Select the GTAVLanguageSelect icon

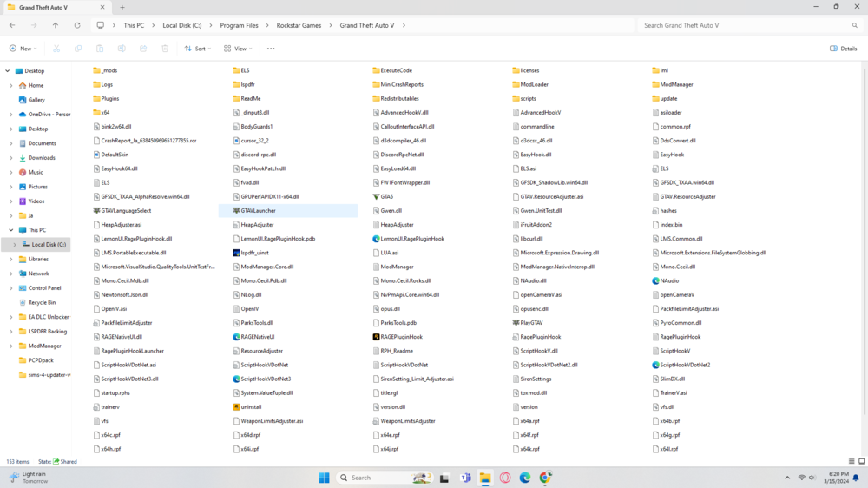pos(97,210)
